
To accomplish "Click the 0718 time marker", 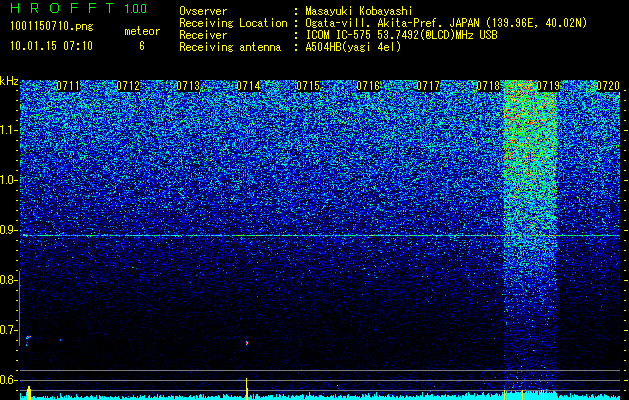I will tap(488, 86).
